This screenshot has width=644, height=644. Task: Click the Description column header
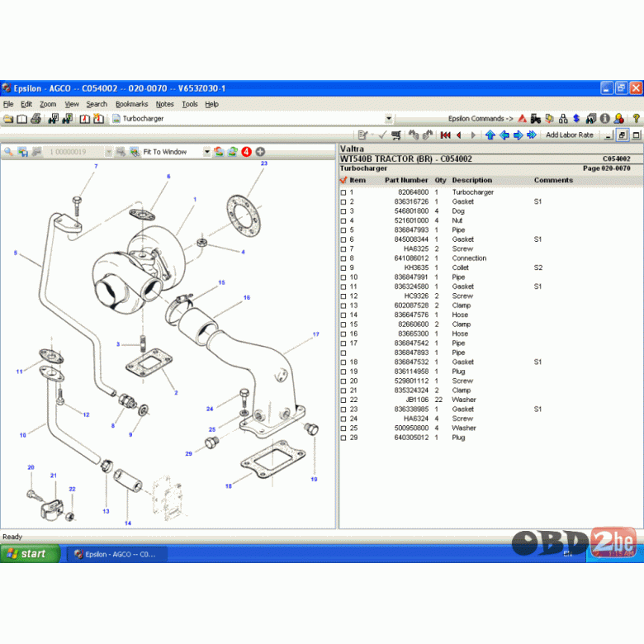pyautogui.click(x=472, y=180)
